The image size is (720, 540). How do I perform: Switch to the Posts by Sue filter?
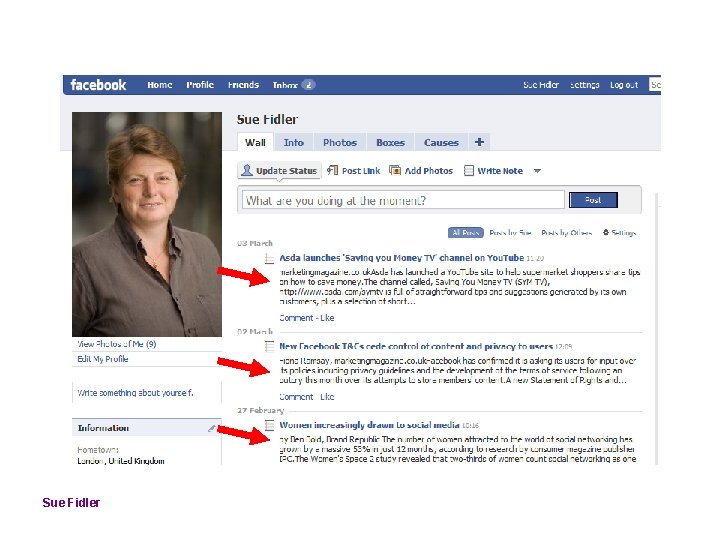click(510, 233)
